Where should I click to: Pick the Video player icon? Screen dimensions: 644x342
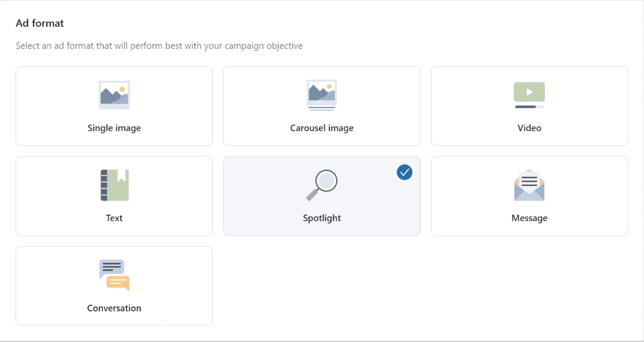click(529, 95)
